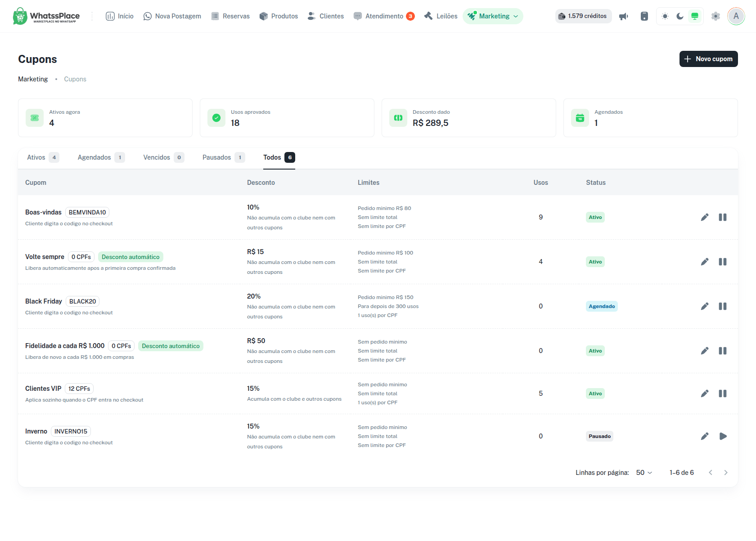Pause the Volte sempre coupon
This screenshot has width=756, height=541.
(x=723, y=262)
